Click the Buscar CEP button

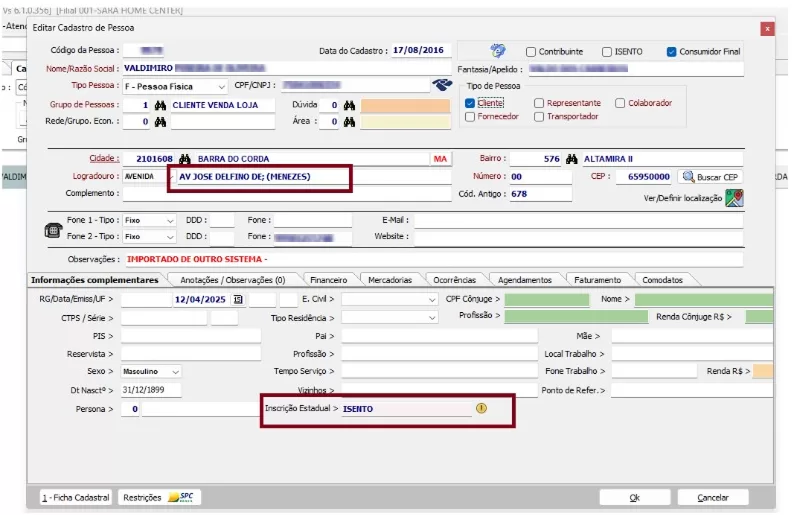click(710, 177)
